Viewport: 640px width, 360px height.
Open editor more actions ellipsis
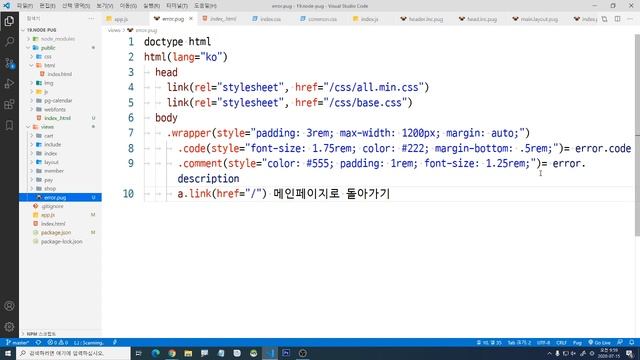pos(630,19)
